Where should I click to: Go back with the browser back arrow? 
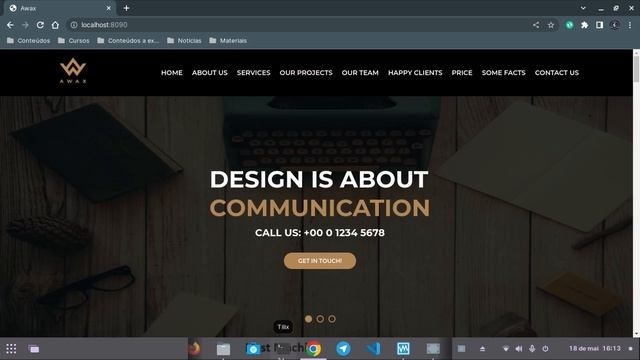(10, 25)
